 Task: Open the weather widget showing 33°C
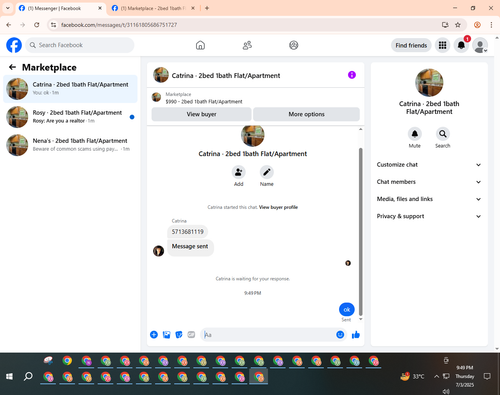(412, 376)
